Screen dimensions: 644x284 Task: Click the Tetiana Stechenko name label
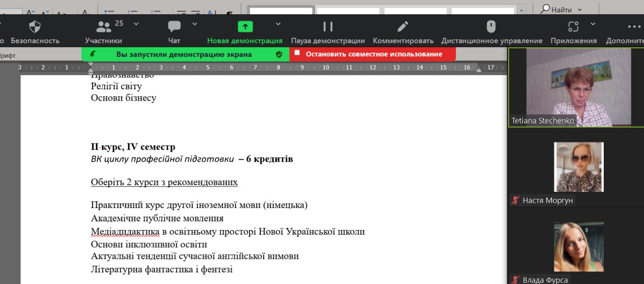click(543, 121)
